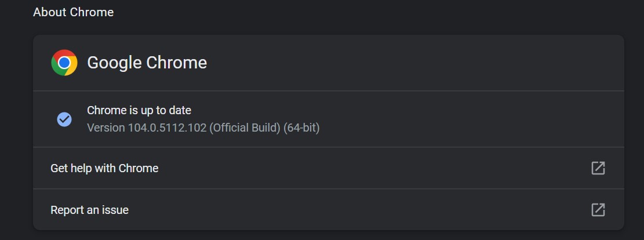
Task: Click the word Chrome in the card title
Action: click(176, 63)
